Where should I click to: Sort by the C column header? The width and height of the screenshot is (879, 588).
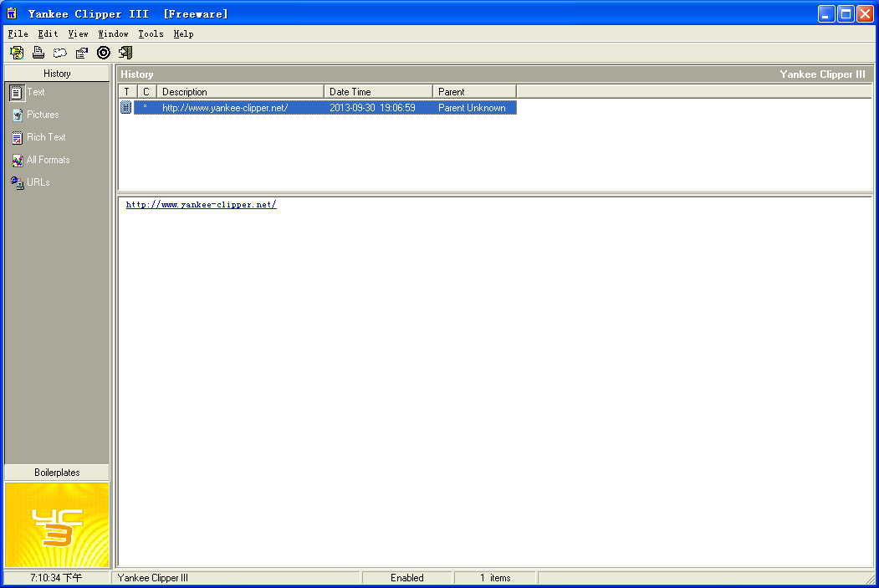147,91
